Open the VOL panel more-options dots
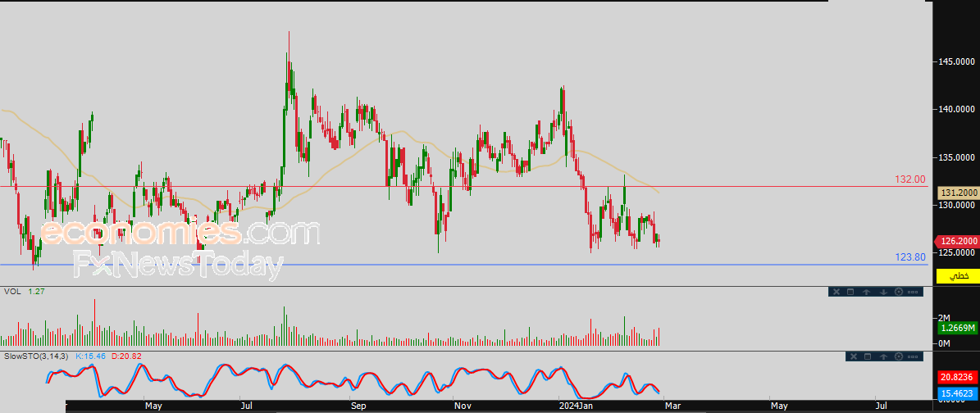The image size is (980, 413). 913,292
